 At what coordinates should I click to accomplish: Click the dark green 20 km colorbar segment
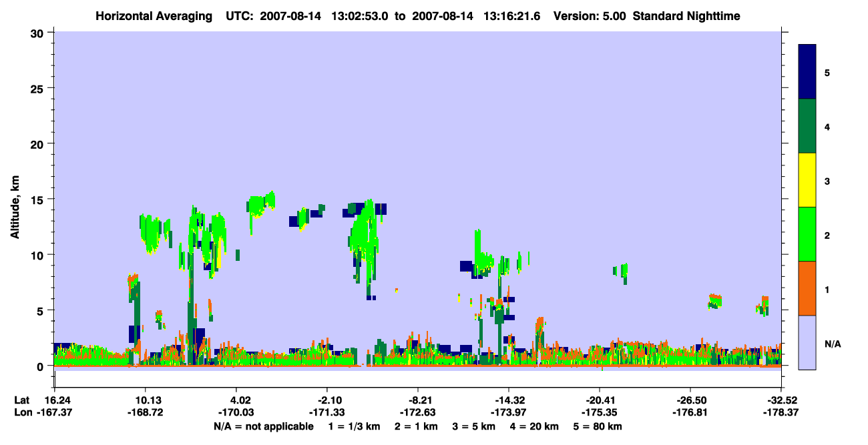807,126
